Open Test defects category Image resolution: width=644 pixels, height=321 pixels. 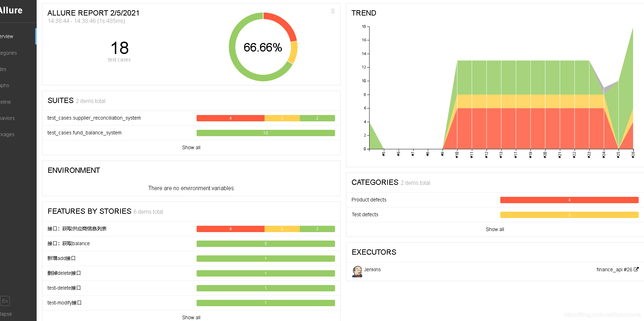pos(495,215)
